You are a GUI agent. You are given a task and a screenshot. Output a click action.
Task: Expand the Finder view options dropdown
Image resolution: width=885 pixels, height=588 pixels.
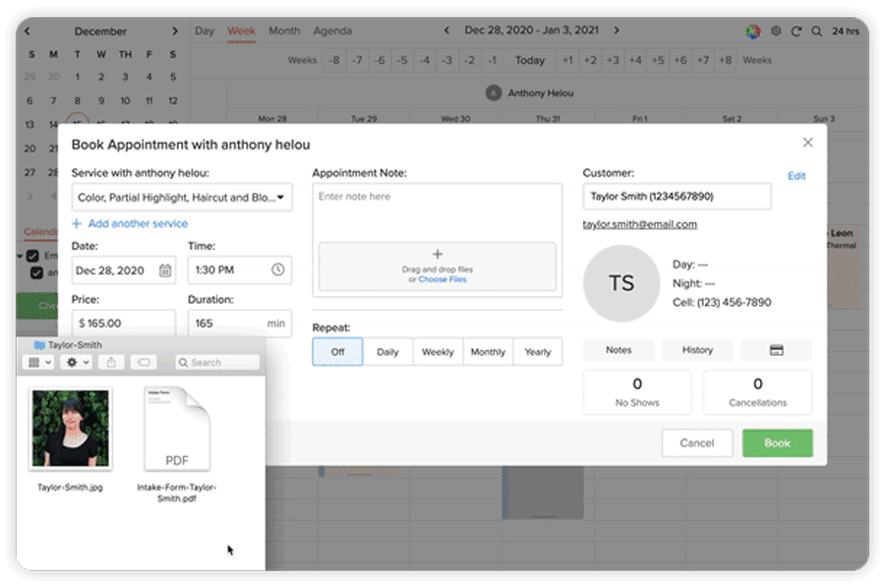coord(40,362)
